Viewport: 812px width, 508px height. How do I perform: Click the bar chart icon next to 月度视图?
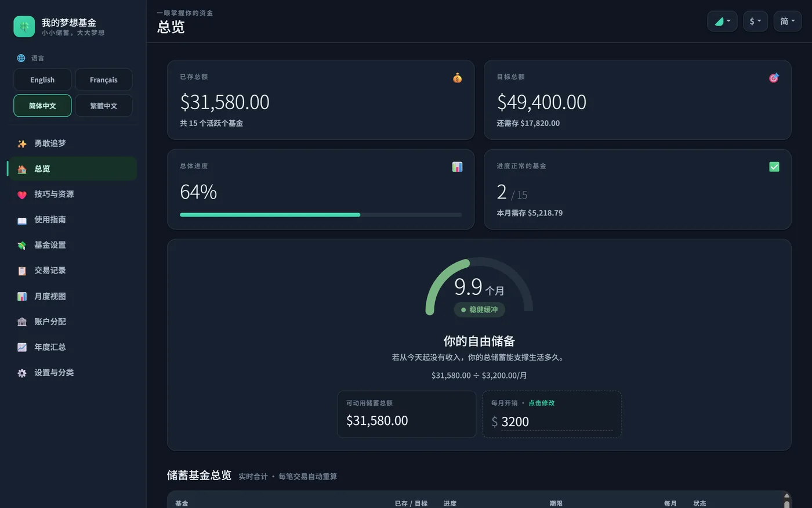point(22,296)
